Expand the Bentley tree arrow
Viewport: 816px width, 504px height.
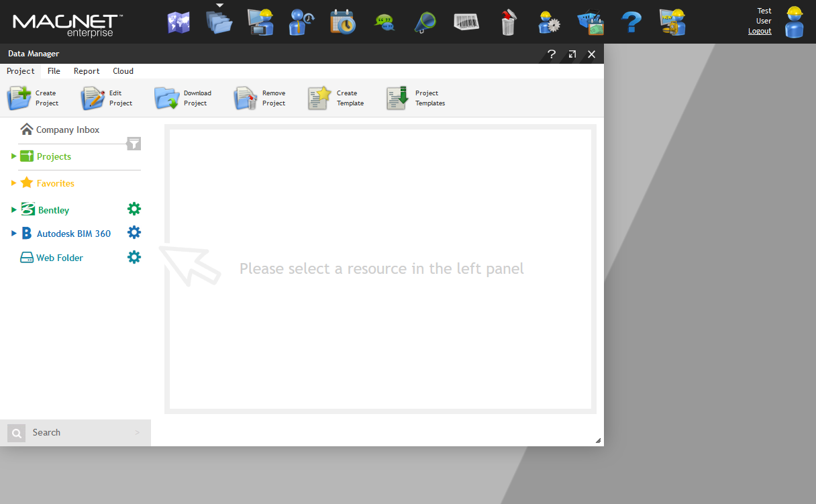click(x=14, y=210)
